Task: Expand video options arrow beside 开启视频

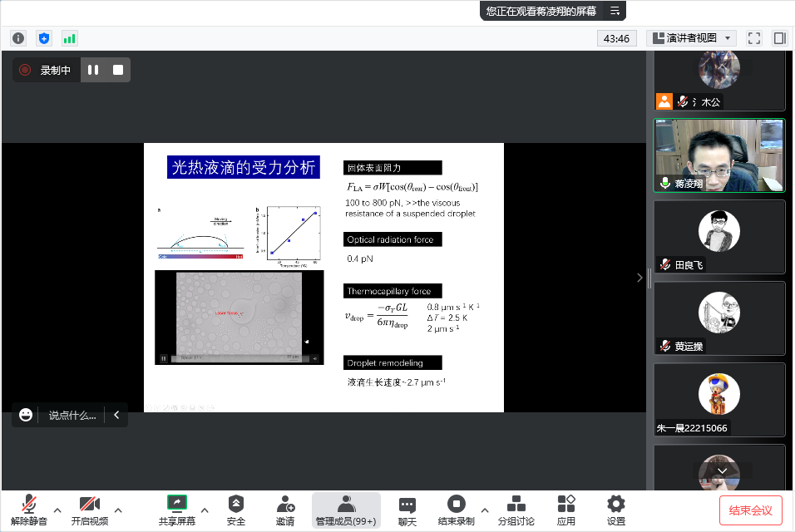Action: pos(118,510)
